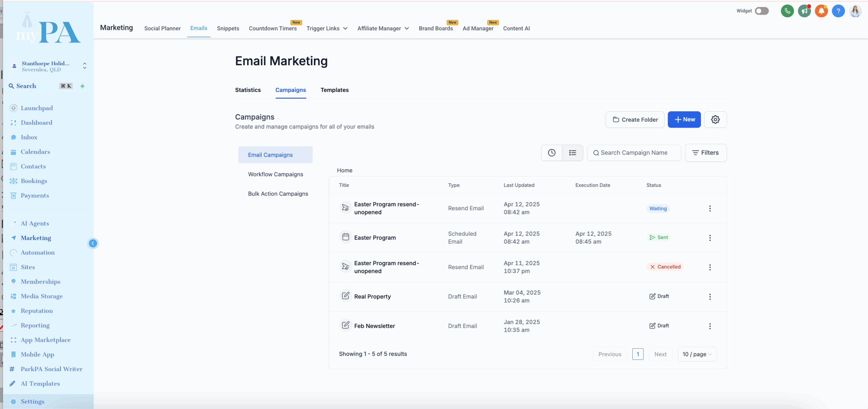Open AI Templates in sidebar
868x409 pixels.
[x=40, y=384]
